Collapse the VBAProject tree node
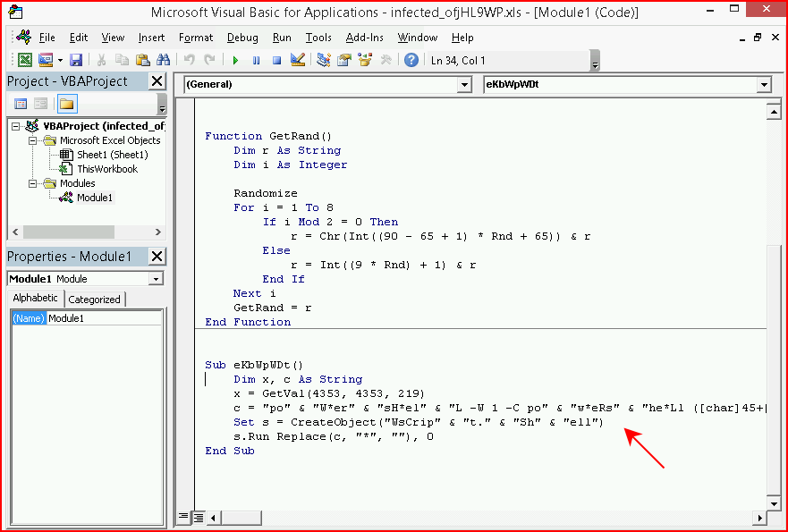This screenshot has width=788, height=532. (16, 126)
